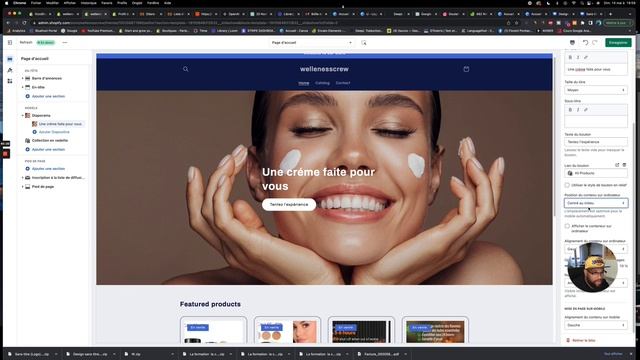Click the empty Sous-titre text area

pos(596,121)
